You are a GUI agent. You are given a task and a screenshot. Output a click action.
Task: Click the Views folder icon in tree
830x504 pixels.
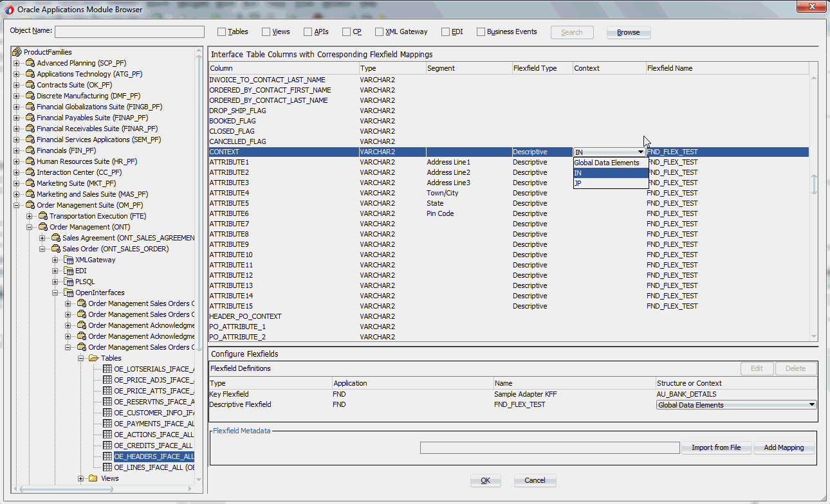pos(93,478)
